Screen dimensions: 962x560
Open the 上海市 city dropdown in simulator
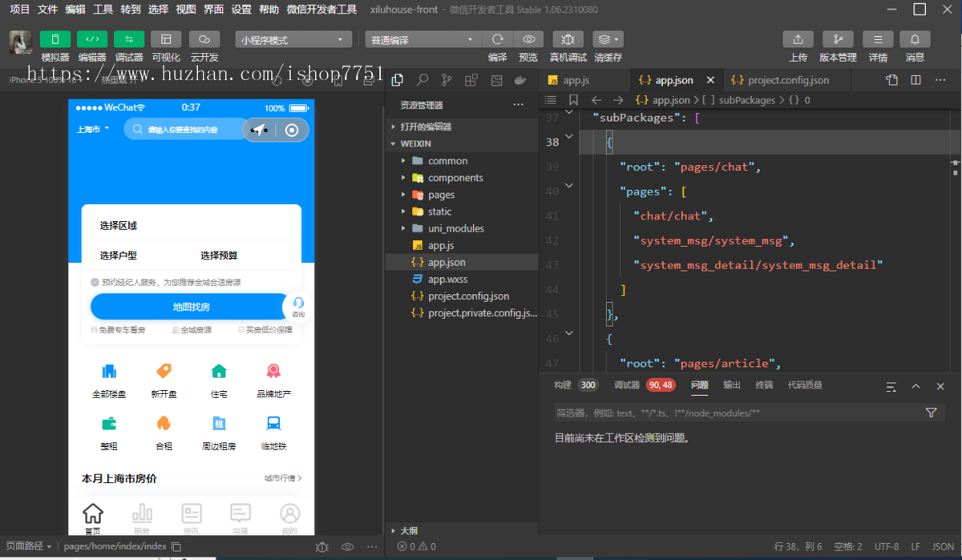coord(93,129)
